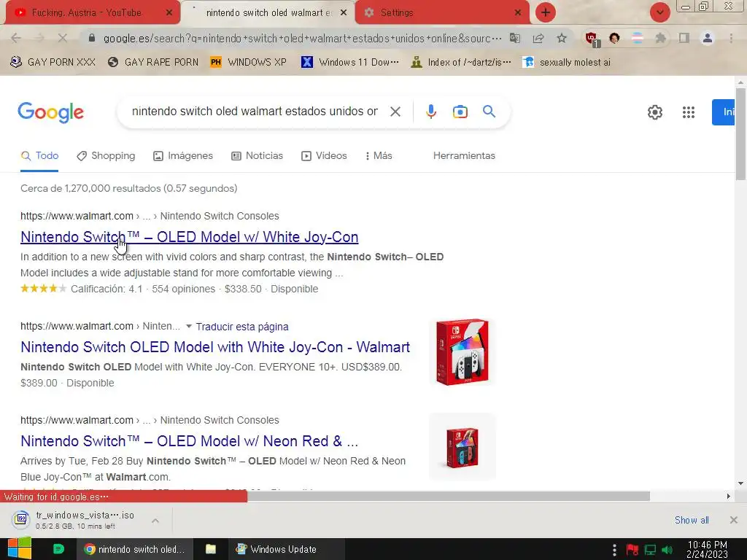
Task: Open the Extensions puzzle-piece menu
Action: 660,38
